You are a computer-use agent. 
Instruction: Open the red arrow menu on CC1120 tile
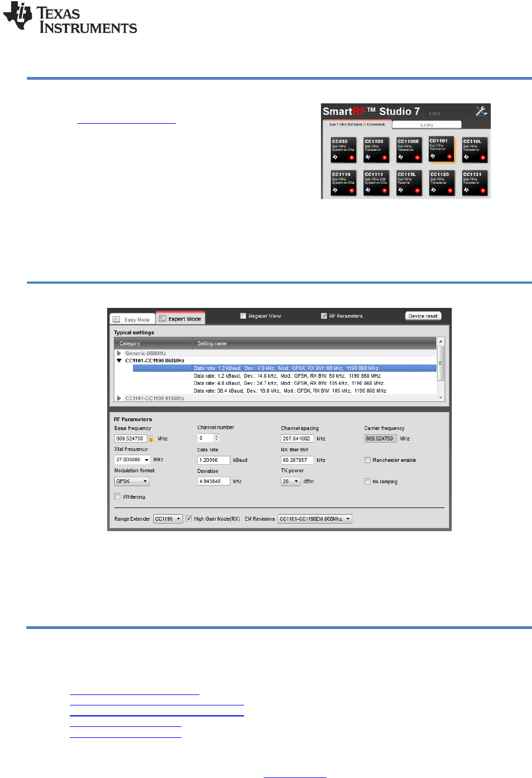click(x=450, y=191)
